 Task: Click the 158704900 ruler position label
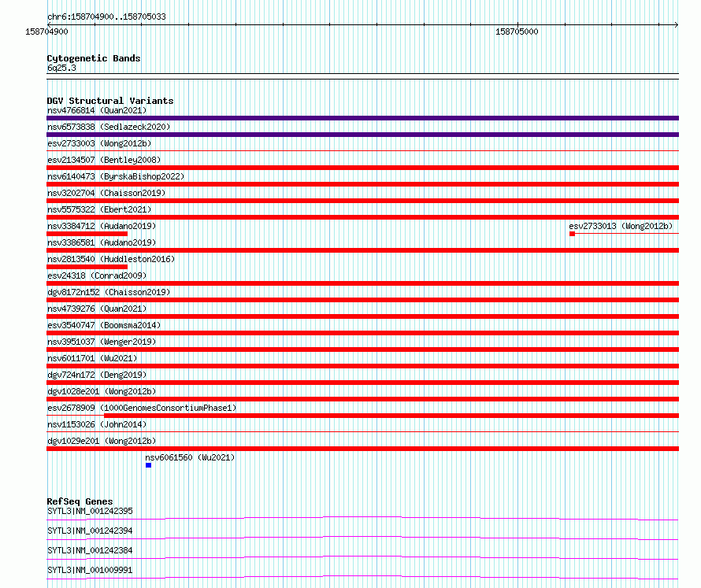tap(47, 31)
